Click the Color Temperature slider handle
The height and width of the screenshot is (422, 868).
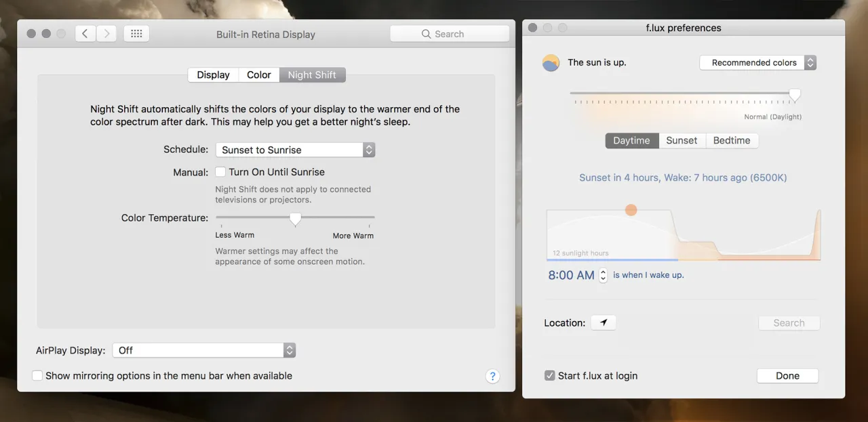point(295,219)
